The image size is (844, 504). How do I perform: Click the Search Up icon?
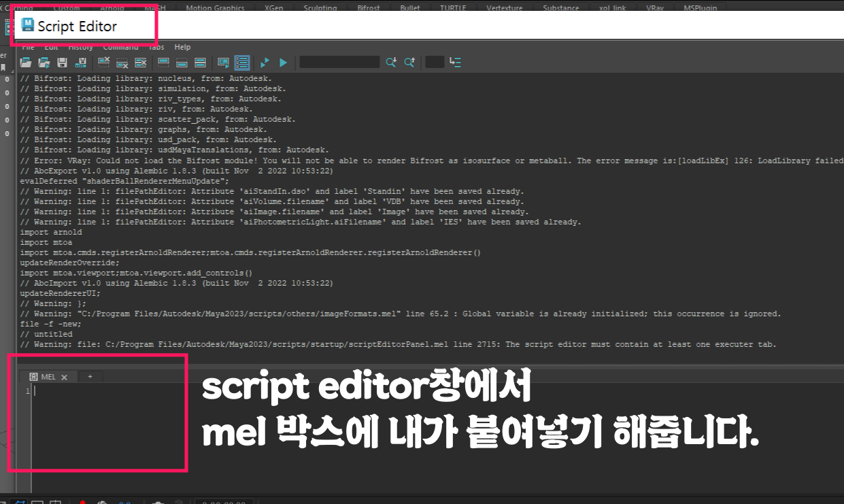[x=409, y=63]
